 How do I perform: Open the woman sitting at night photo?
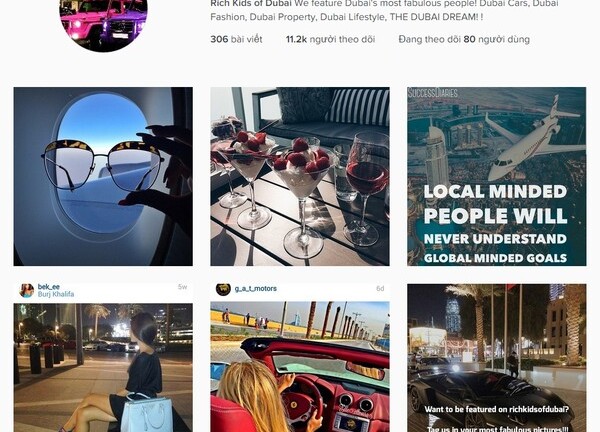click(103, 368)
